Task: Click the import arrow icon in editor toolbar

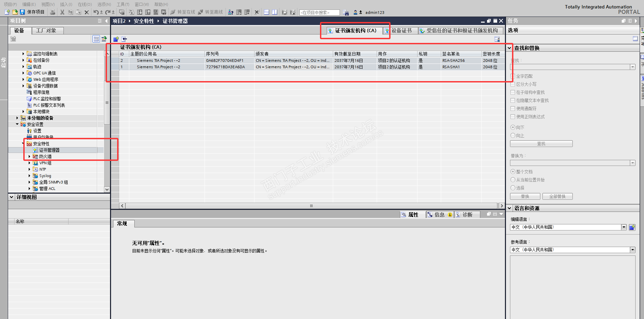Action: pos(125,39)
